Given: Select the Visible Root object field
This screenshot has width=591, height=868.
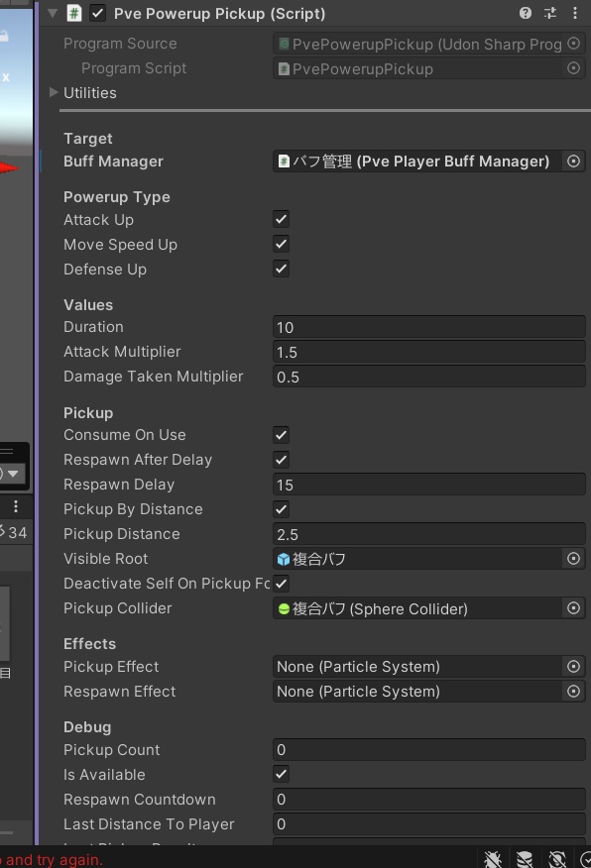Looking at the screenshot, I should [x=417, y=559].
